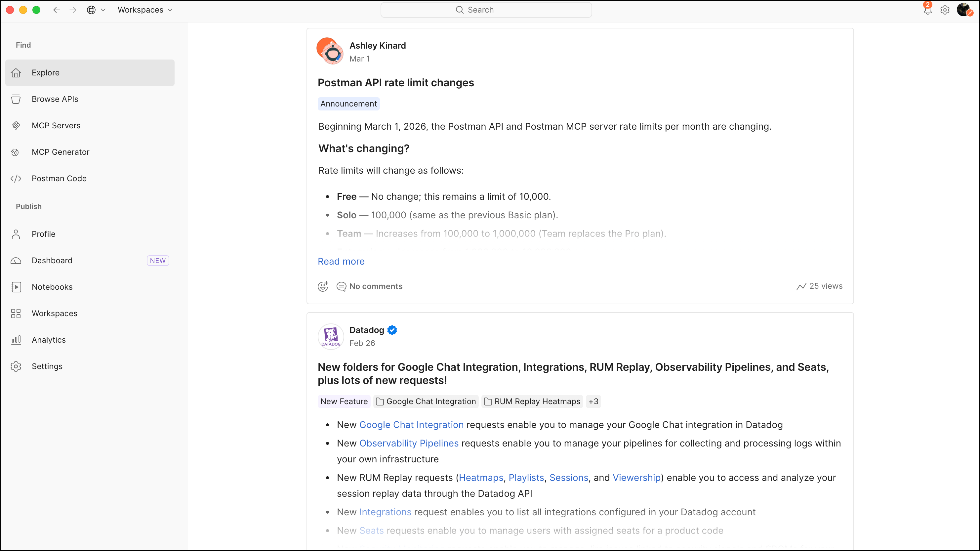Add an emoji reaction to the post
Screen dimensions: 980x551
(x=323, y=286)
